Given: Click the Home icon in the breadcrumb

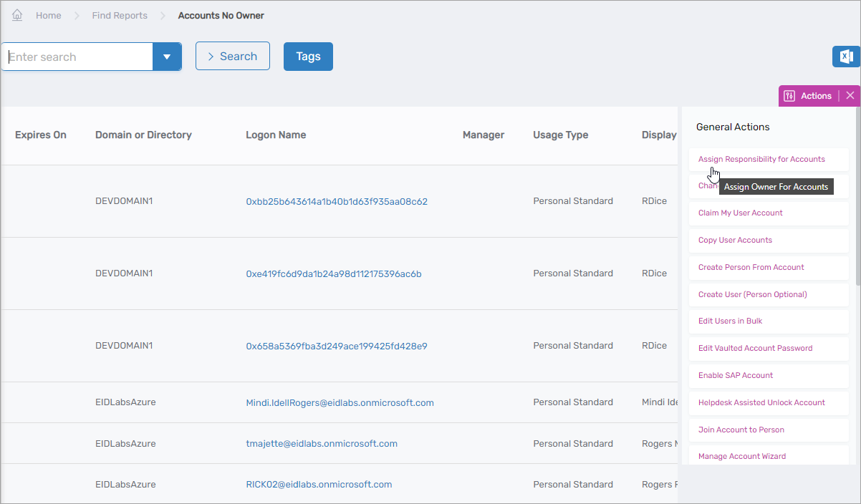Looking at the screenshot, I should coord(17,15).
